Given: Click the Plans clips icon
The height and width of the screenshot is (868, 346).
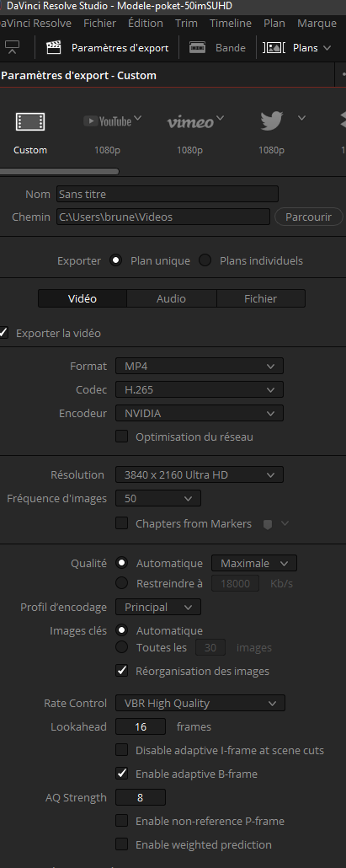Looking at the screenshot, I should (x=273, y=47).
